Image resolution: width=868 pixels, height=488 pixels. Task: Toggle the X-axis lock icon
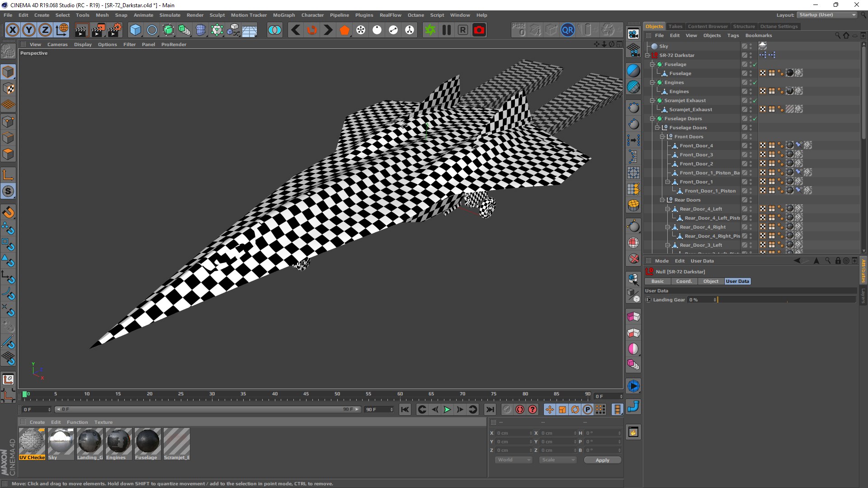(x=13, y=30)
